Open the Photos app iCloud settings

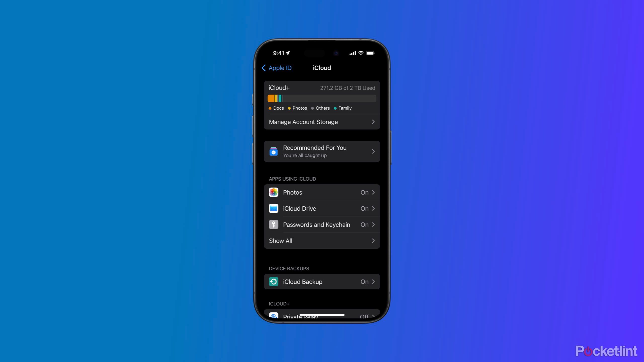(321, 192)
